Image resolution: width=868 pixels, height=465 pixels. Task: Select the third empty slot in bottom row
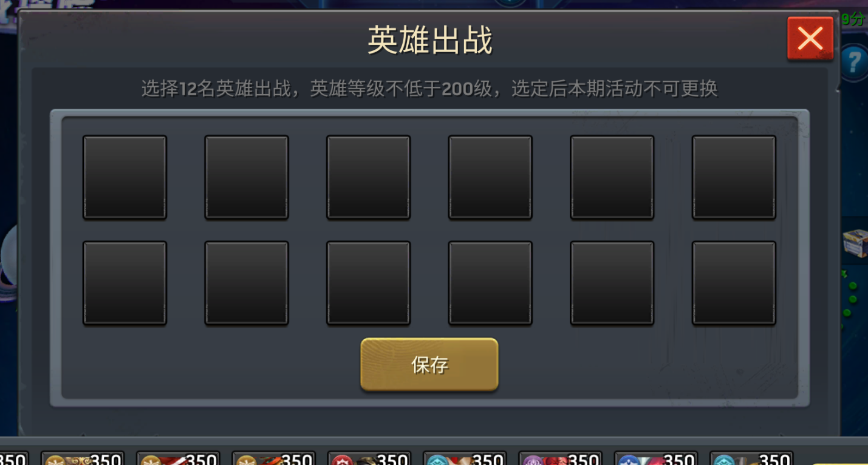(369, 283)
